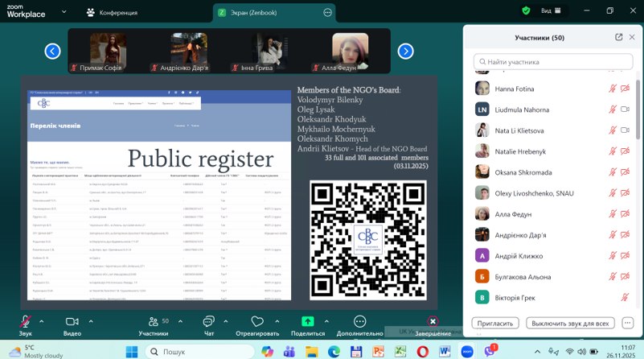Click the Пригласить button
The height and width of the screenshot is (359, 644).
click(494, 323)
